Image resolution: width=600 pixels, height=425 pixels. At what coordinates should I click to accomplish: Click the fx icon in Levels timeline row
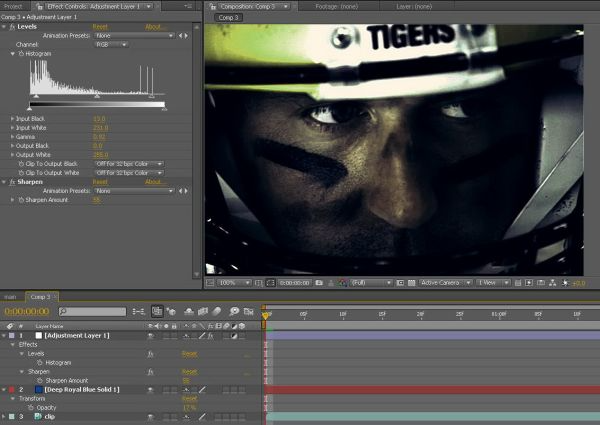tap(150, 354)
